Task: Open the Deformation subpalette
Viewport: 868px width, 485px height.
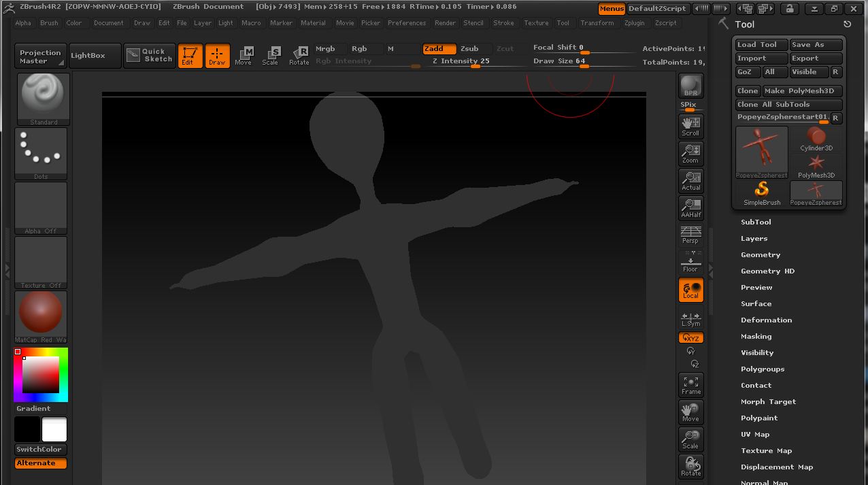Action: (766, 320)
